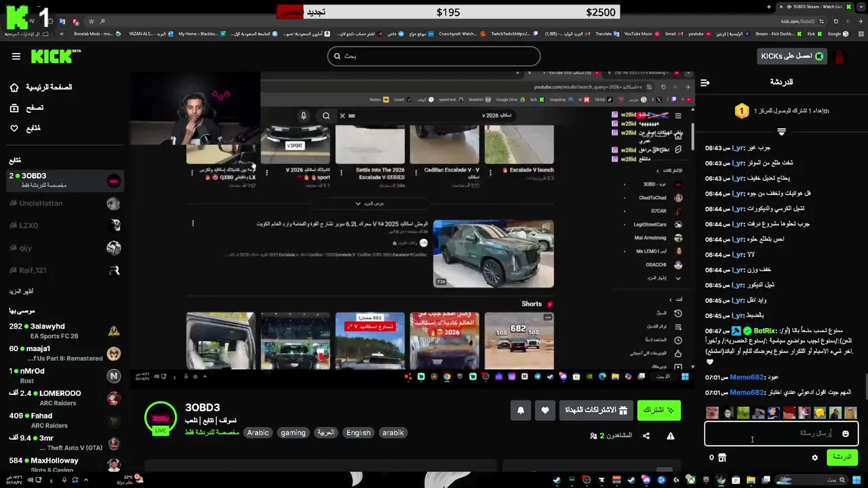
Task: Click the gifted subscriptions button (الاشتراكات المُهداة)
Action: [x=596, y=410]
